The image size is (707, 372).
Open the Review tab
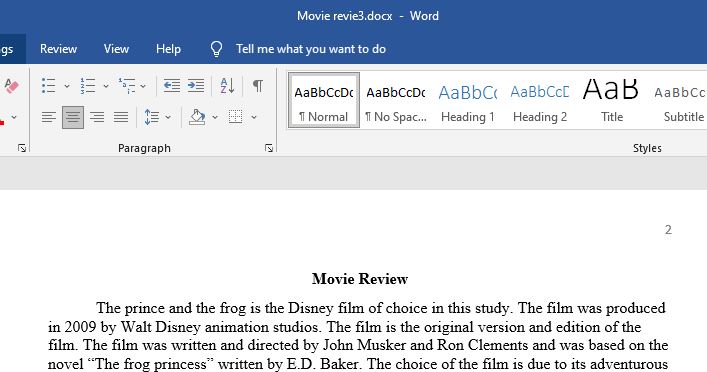click(x=58, y=49)
